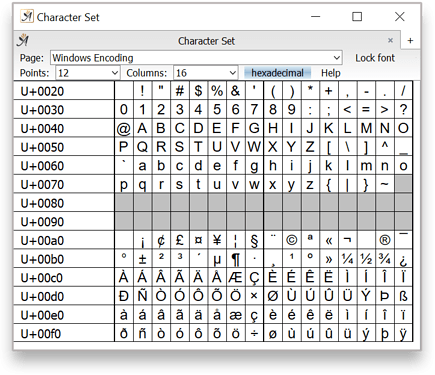Select the digit 7 cell
This screenshot has height=375, width=435.
[x=254, y=109]
